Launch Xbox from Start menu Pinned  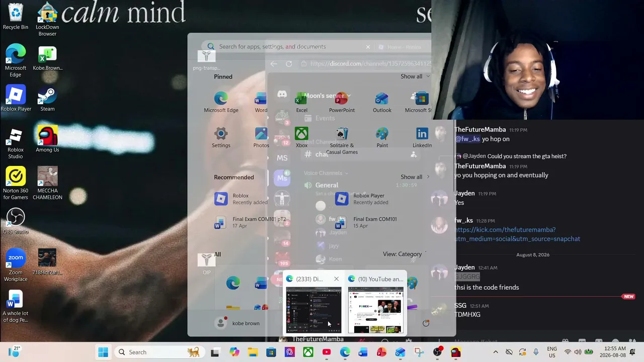coord(301,137)
